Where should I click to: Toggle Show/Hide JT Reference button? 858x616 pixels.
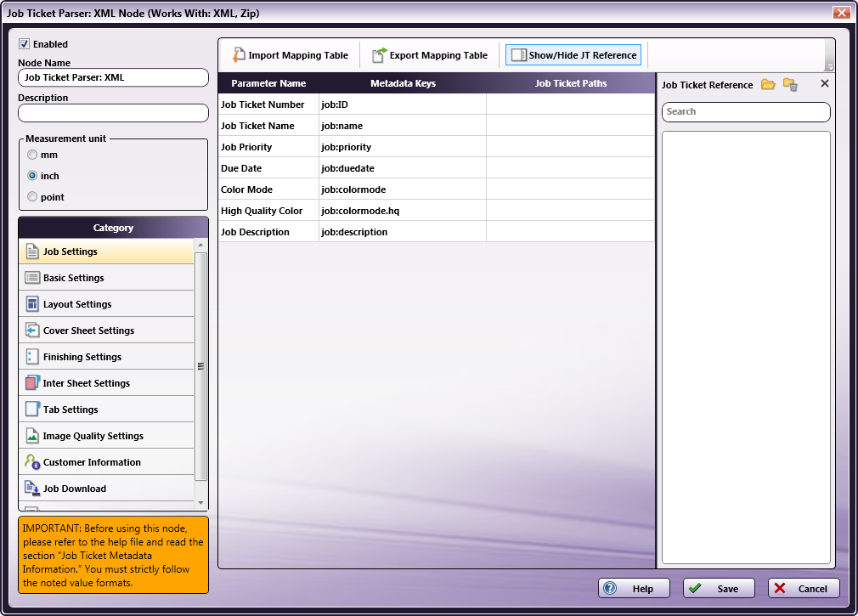pyautogui.click(x=573, y=54)
